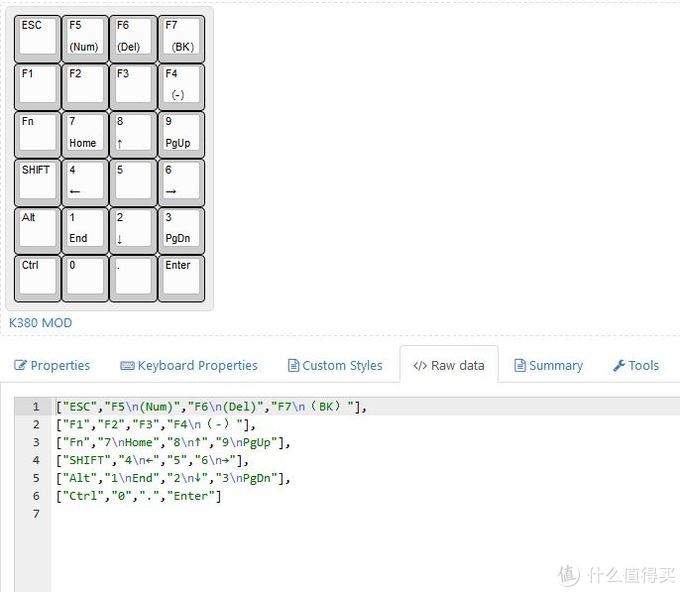Select the Raw data tab
This screenshot has height=592, width=680.
[x=449, y=366]
